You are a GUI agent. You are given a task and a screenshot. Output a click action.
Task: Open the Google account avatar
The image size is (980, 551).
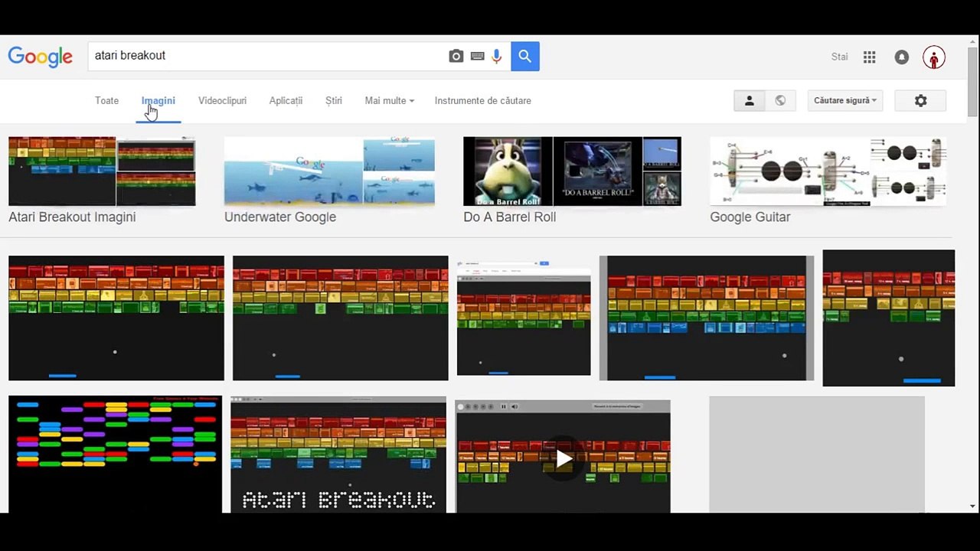(x=934, y=57)
